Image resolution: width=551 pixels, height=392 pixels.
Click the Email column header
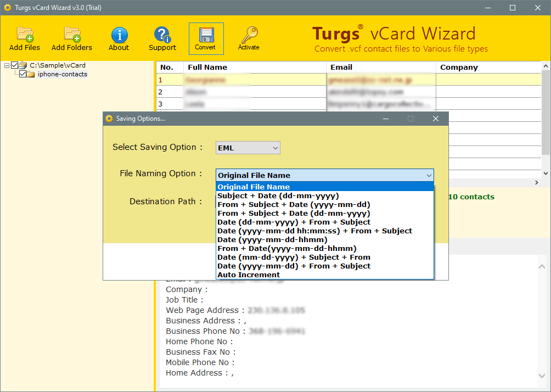[x=381, y=67]
